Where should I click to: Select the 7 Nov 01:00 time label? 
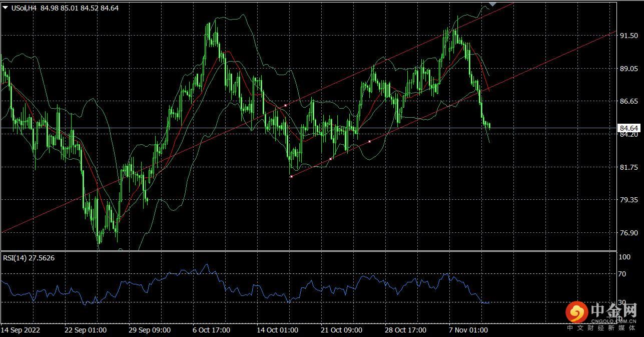[468, 330]
